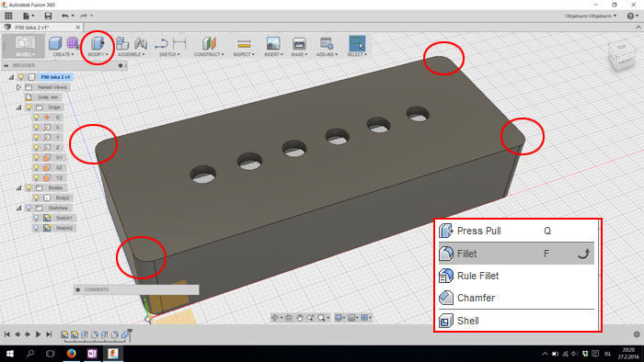Click the Orbit navigation icon

coord(276,318)
